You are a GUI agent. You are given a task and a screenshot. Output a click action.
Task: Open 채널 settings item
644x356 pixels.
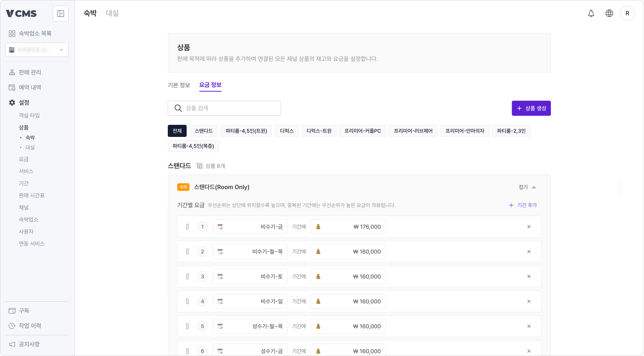tap(24, 207)
